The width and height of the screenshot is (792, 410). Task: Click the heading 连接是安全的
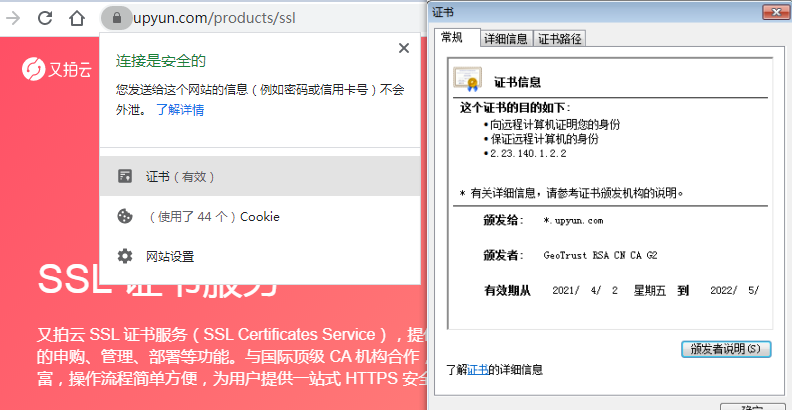tap(161, 61)
